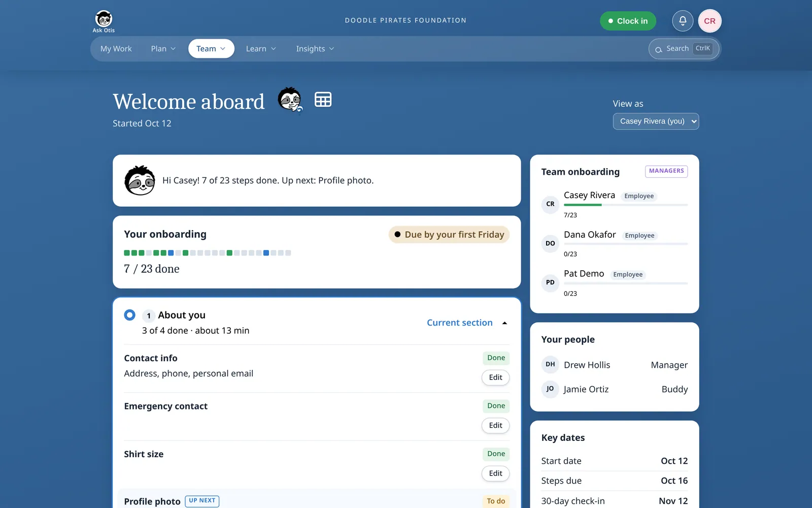Click the Clock in button
Screen dimensions: 812x508
(x=628, y=21)
